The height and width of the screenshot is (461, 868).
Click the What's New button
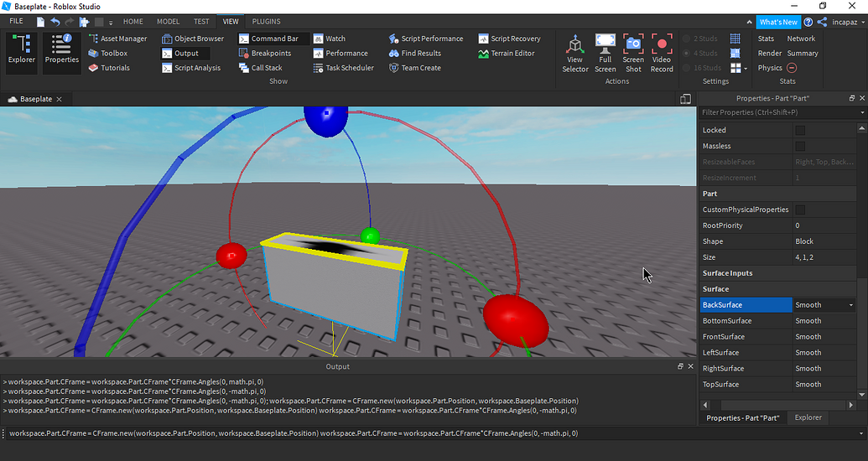[777, 22]
